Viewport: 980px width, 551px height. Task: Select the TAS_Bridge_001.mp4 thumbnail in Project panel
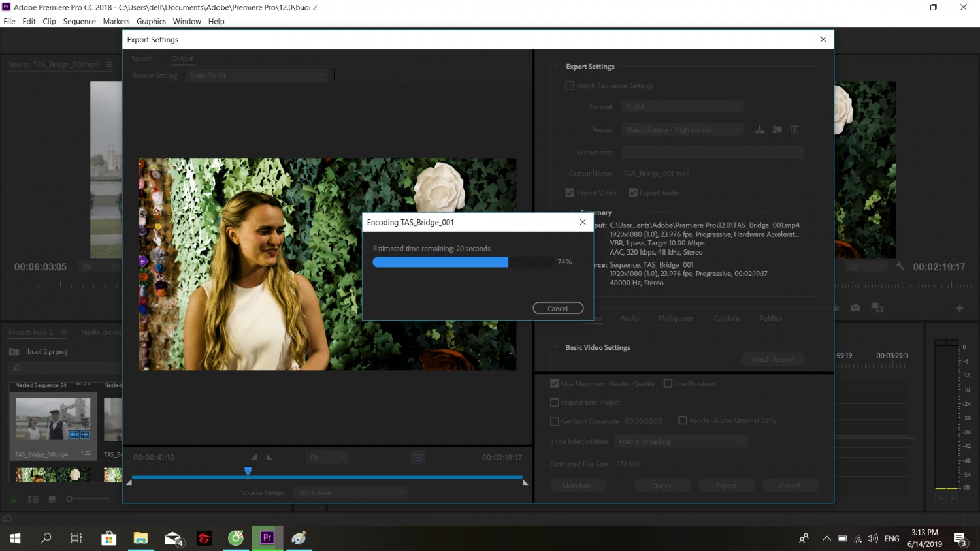(x=53, y=419)
